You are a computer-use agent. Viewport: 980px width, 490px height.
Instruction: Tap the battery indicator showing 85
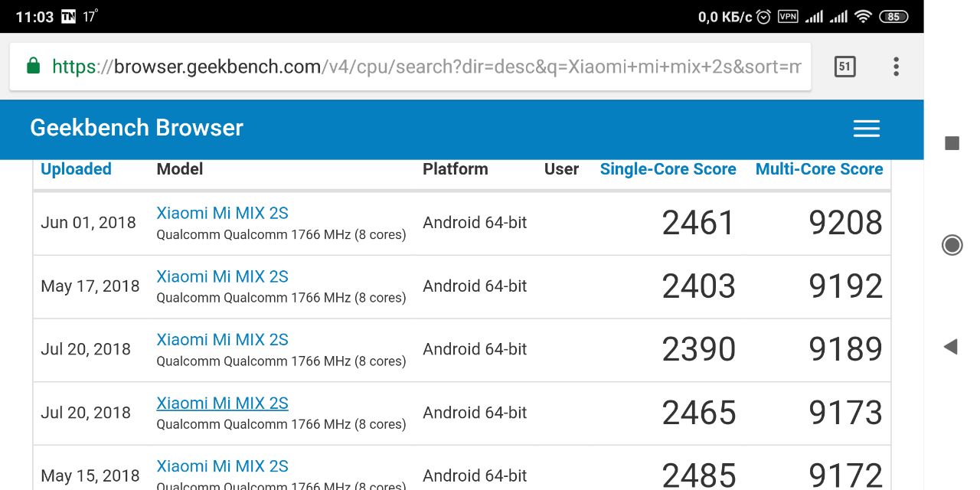point(893,16)
